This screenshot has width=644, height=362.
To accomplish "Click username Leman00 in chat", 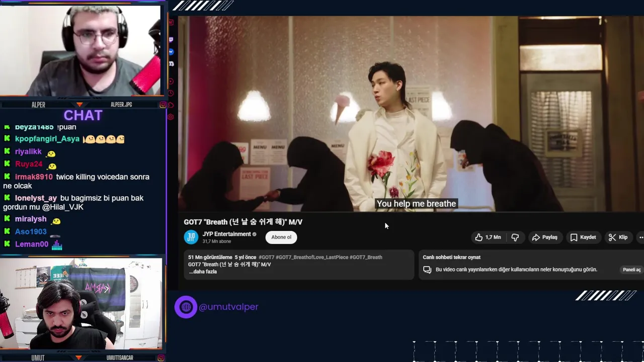I will [x=32, y=244].
